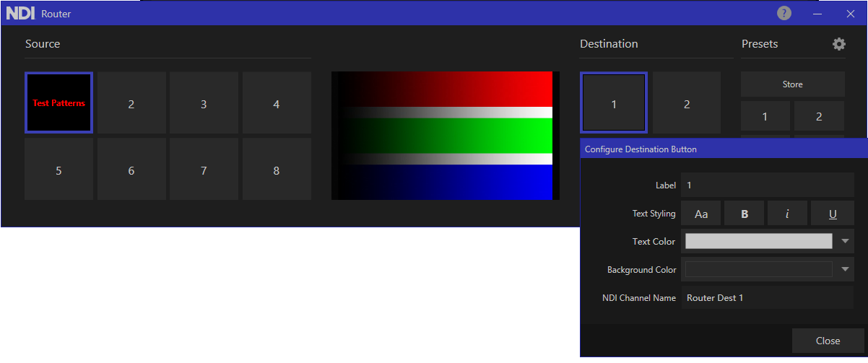
Task: Expand the Text Color dropdown arrow
Action: pos(846,241)
